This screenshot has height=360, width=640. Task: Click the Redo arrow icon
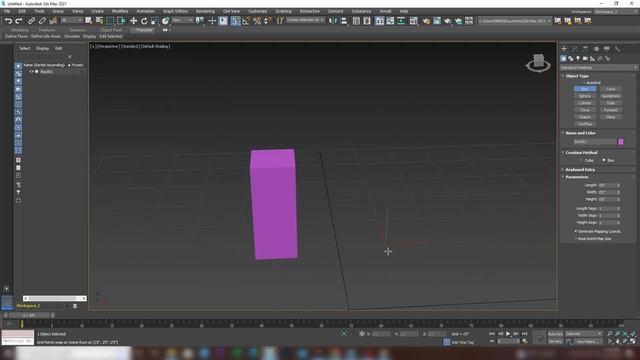pyautogui.click(x=19, y=21)
